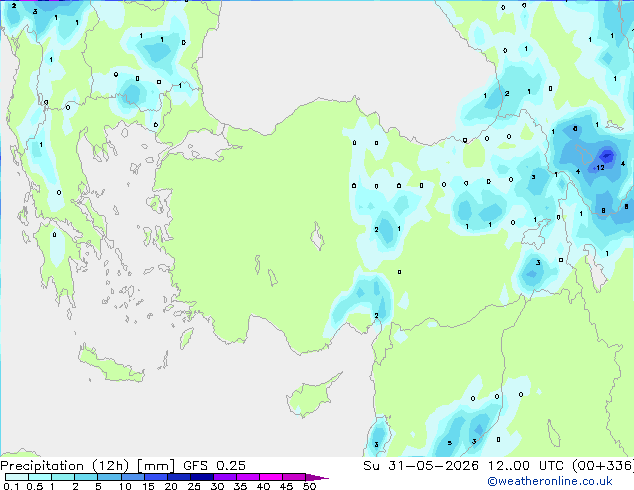Image resolution: width=634 pixels, height=490 pixels.
Task: Select the 0.1–0.5 mm palest legend swatch
Action: [17, 477]
